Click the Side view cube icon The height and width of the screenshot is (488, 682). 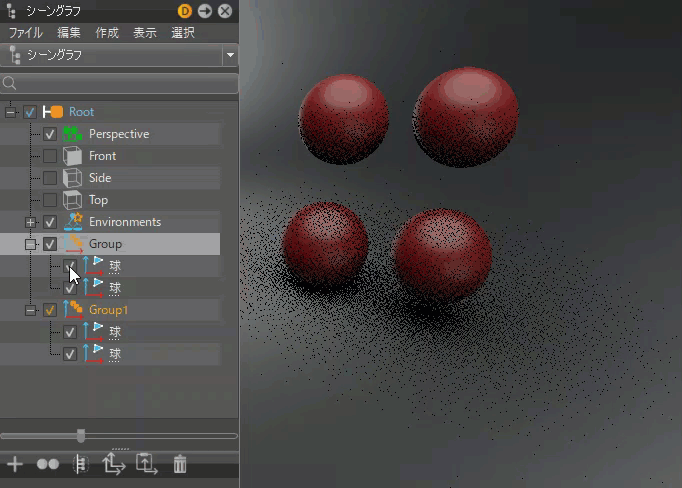click(72, 178)
